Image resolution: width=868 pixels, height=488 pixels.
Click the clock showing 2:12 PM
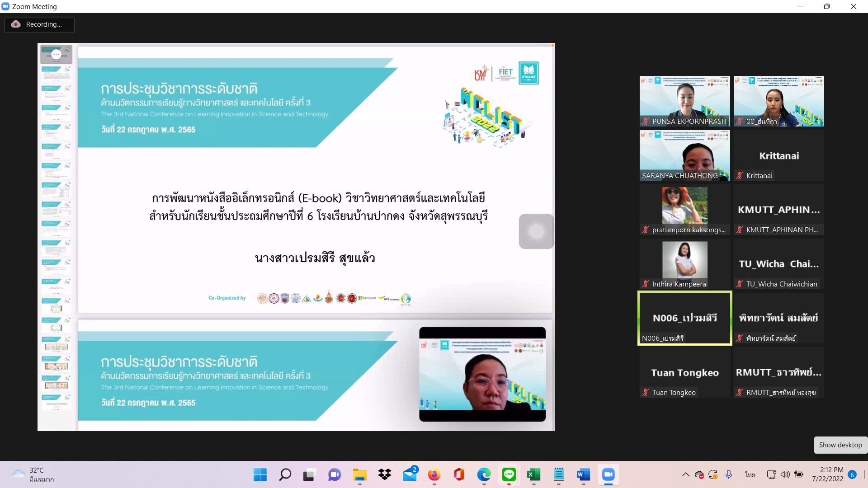[827, 474]
